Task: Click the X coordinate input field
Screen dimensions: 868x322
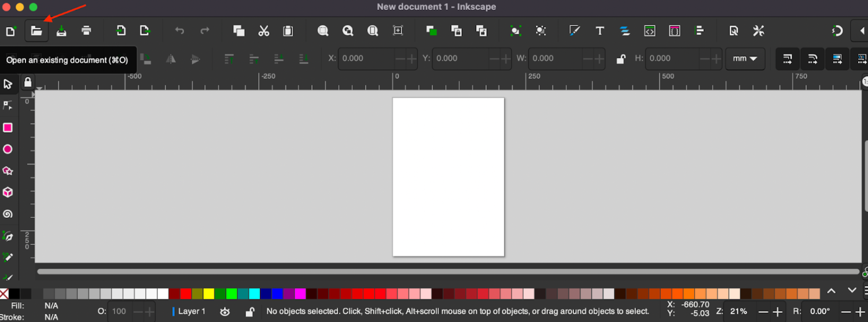Action: tap(366, 58)
